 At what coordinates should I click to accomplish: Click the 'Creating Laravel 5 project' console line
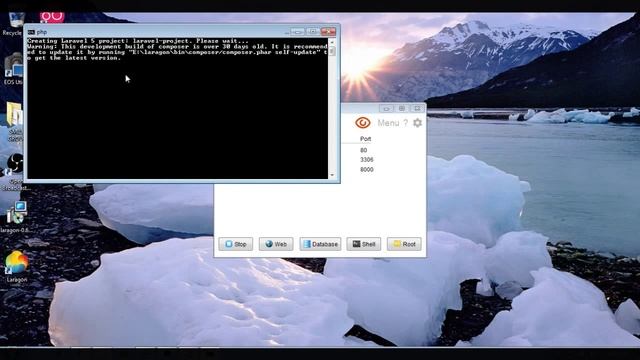pos(138,41)
